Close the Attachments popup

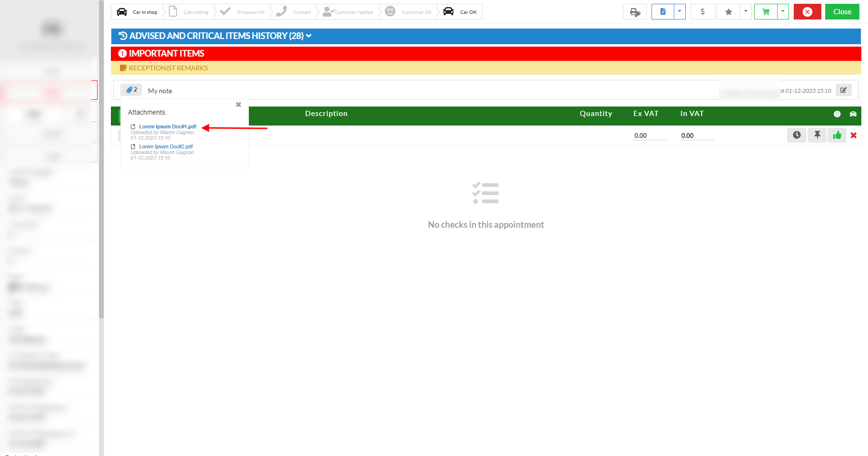coord(238,105)
